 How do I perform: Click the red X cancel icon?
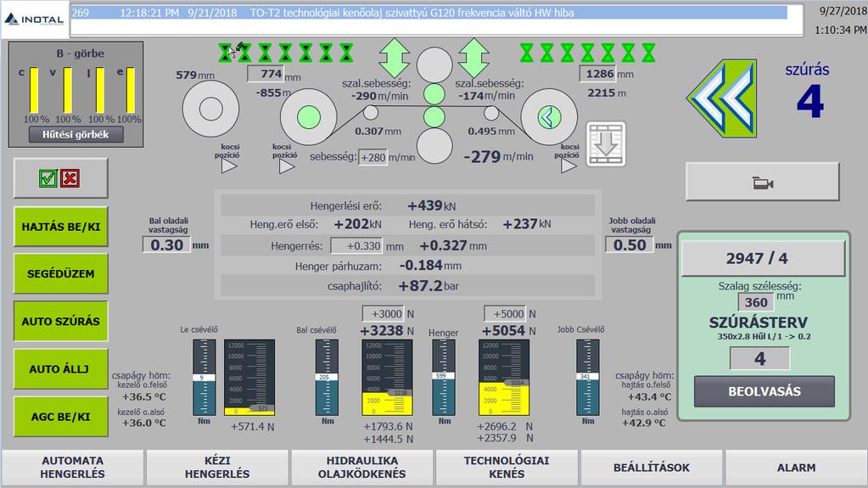(x=70, y=178)
